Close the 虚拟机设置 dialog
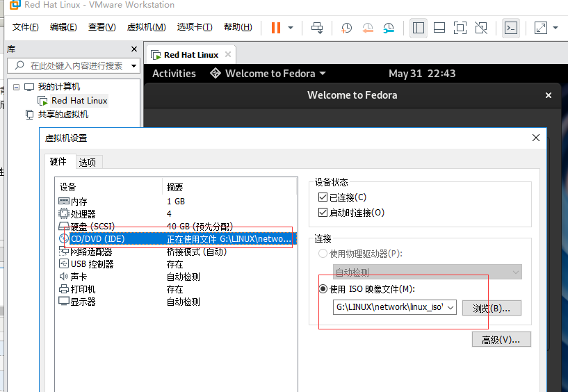Screen dimensions: 568x392 [536, 138]
